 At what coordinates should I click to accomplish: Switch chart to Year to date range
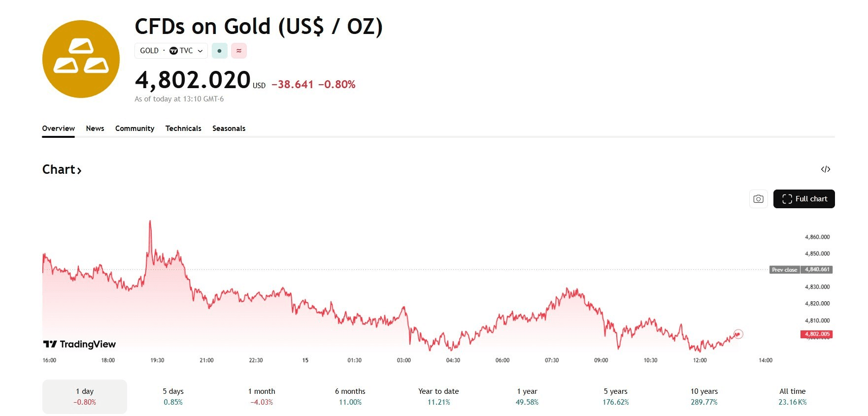point(438,396)
